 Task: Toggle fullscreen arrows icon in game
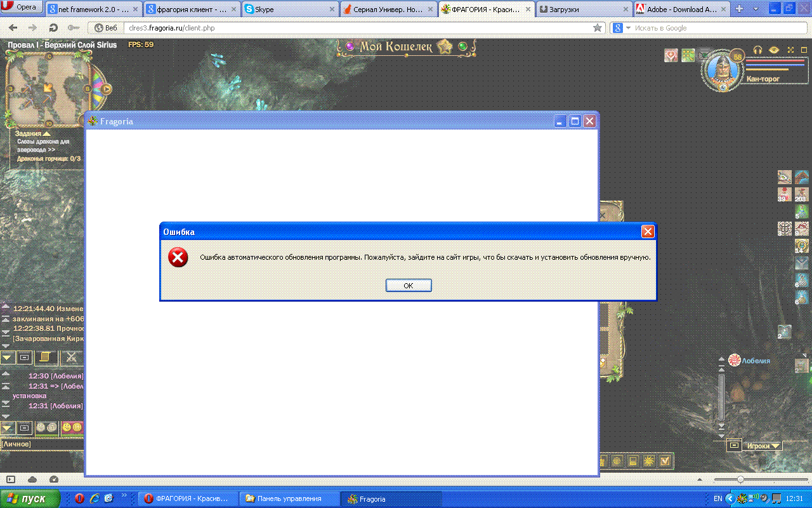(790, 50)
